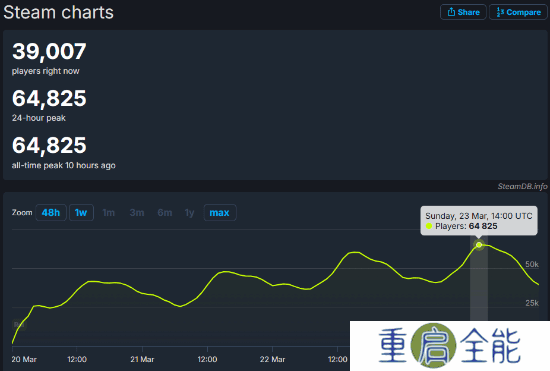Click the 21 Mar label on the time axis
The image size is (550, 371).
(142, 359)
